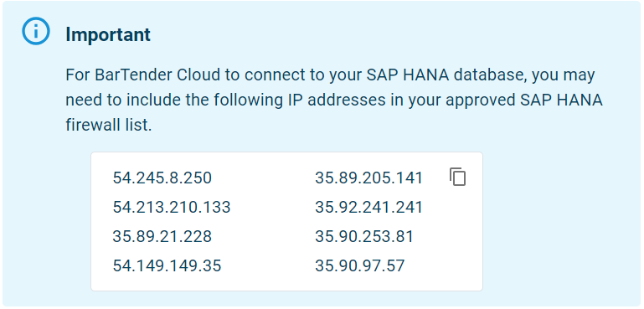
Task: Copy the IP address list to clipboard
Action: click(457, 177)
